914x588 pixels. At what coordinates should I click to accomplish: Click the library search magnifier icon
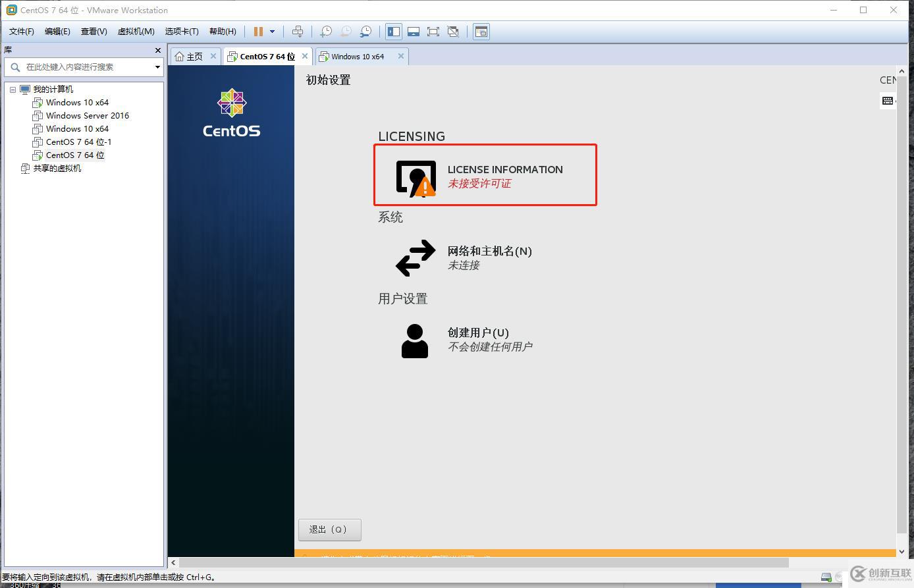[x=15, y=67]
